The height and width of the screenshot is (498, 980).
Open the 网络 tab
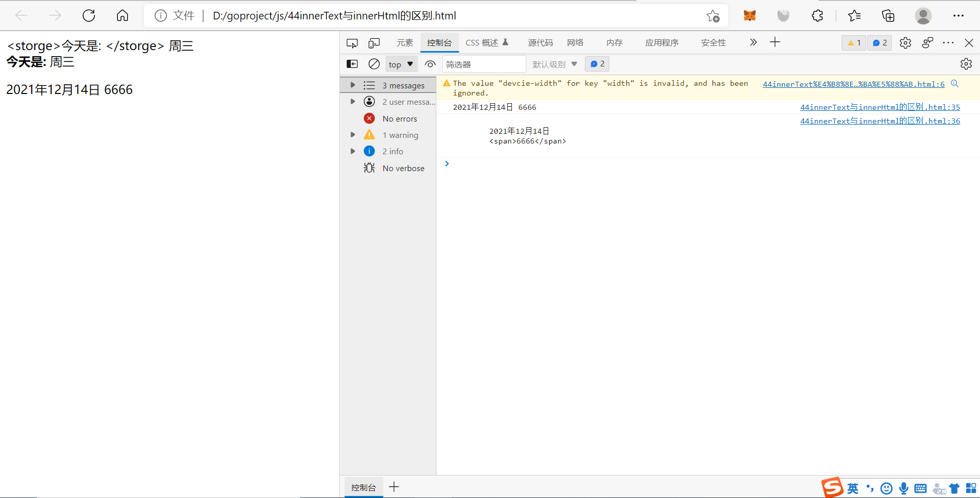click(575, 43)
